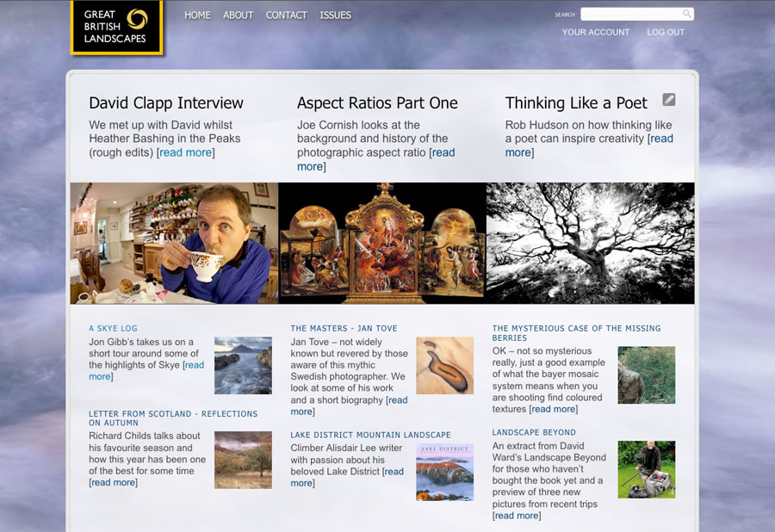Click the Aspect Ratios Part One title
The image size is (775, 532).
377,103
